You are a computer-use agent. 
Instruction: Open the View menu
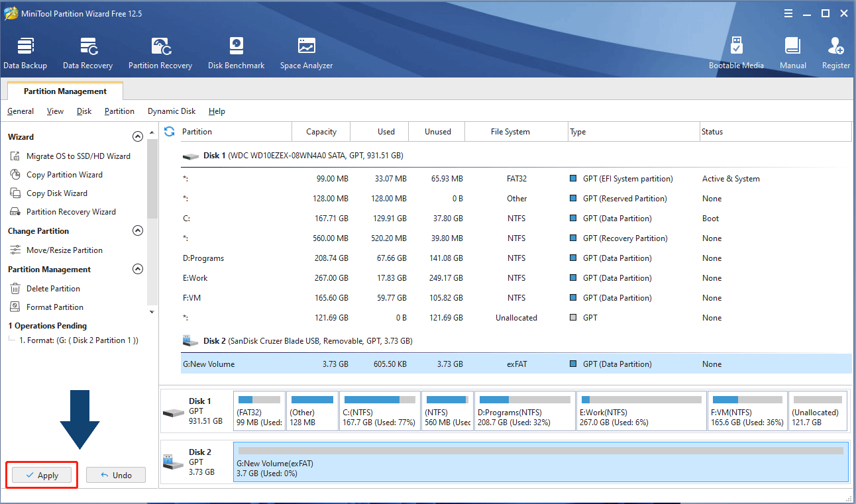point(56,111)
